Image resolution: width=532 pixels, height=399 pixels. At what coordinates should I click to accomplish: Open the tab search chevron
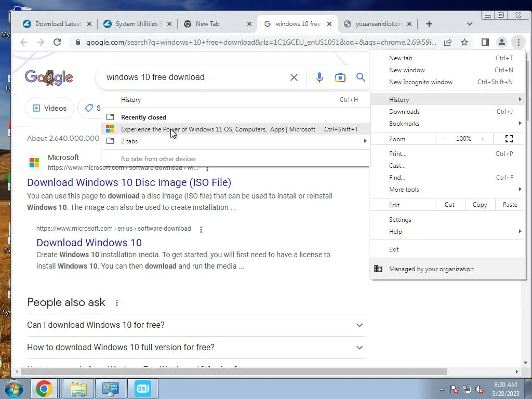pos(470,24)
